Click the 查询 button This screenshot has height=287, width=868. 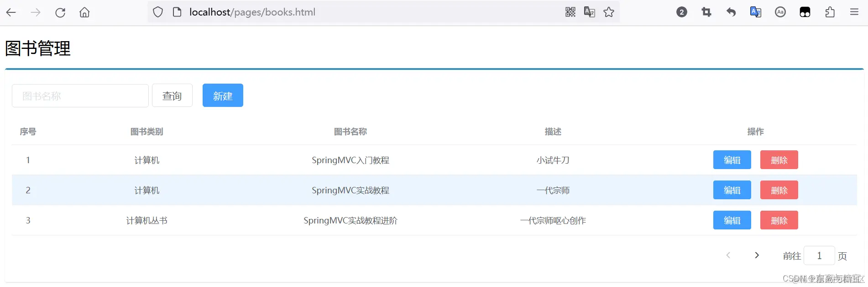click(x=172, y=96)
